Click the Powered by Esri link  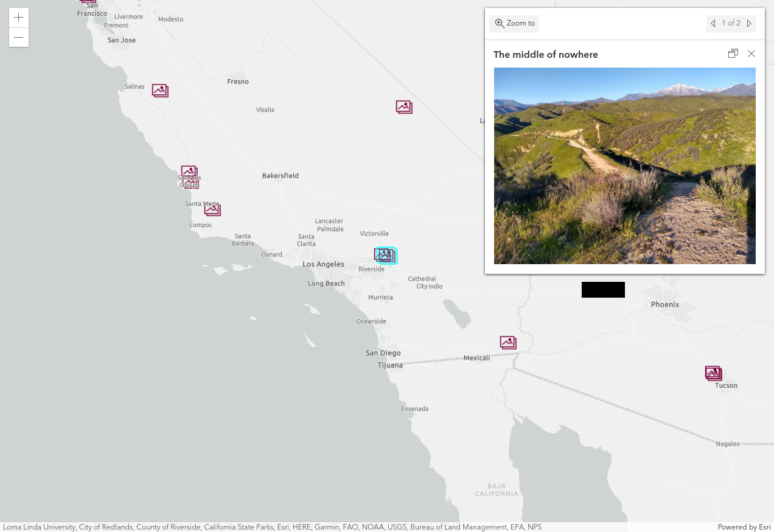click(744, 527)
